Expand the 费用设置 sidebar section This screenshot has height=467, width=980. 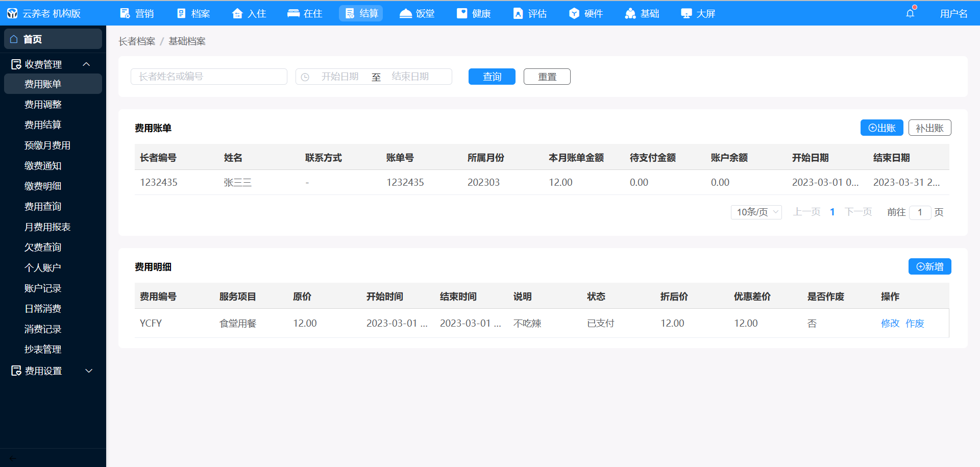coord(89,371)
